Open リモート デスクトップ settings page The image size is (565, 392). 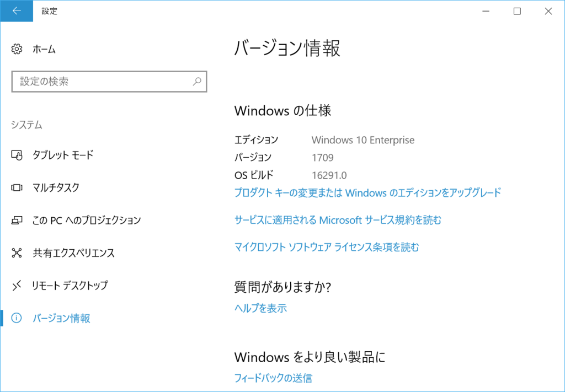tap(70, 286)
